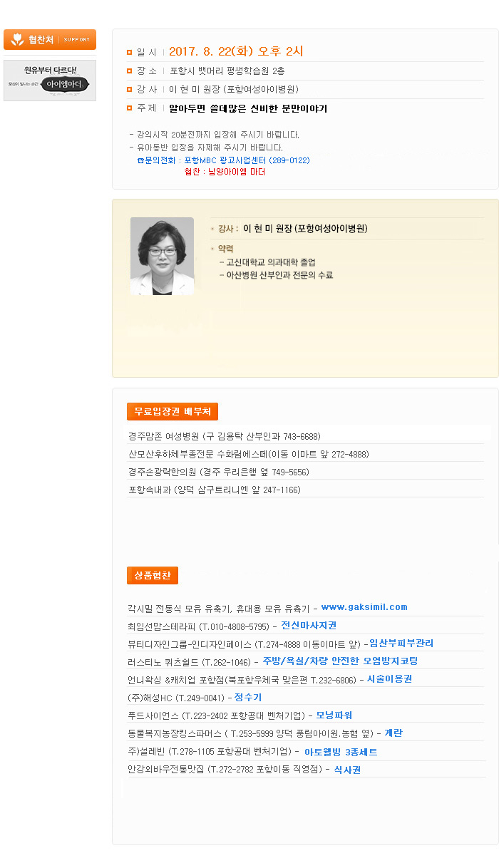Click the 정수기 prize link
This screenshot has height=868, width=499.
tap(248, 697)
